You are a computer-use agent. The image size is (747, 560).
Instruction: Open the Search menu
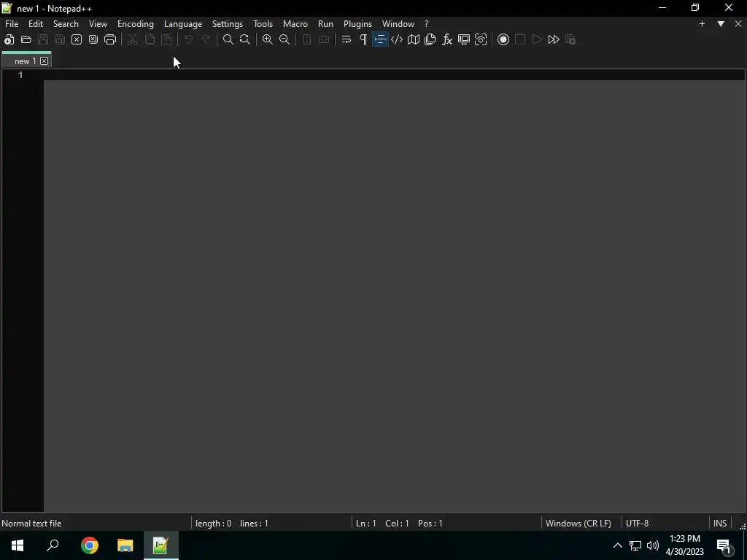point(66,24)
